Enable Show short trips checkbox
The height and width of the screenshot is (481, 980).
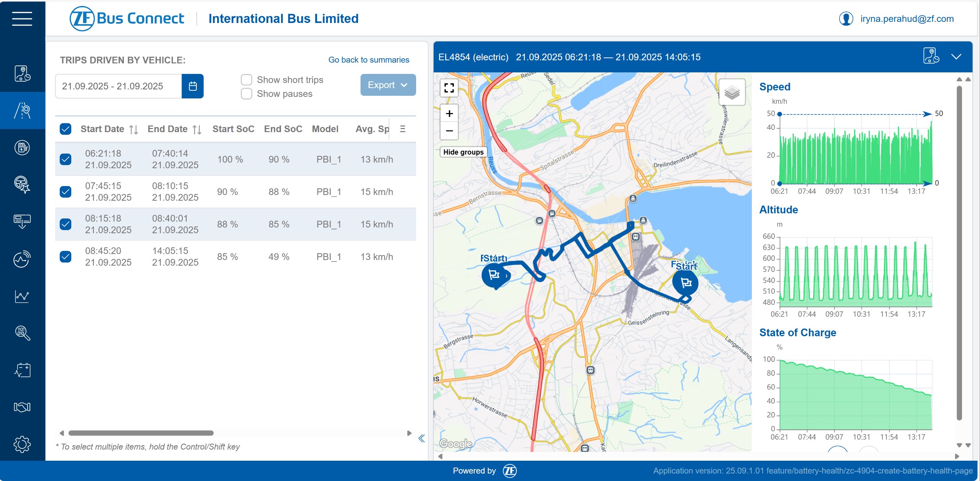247,80
